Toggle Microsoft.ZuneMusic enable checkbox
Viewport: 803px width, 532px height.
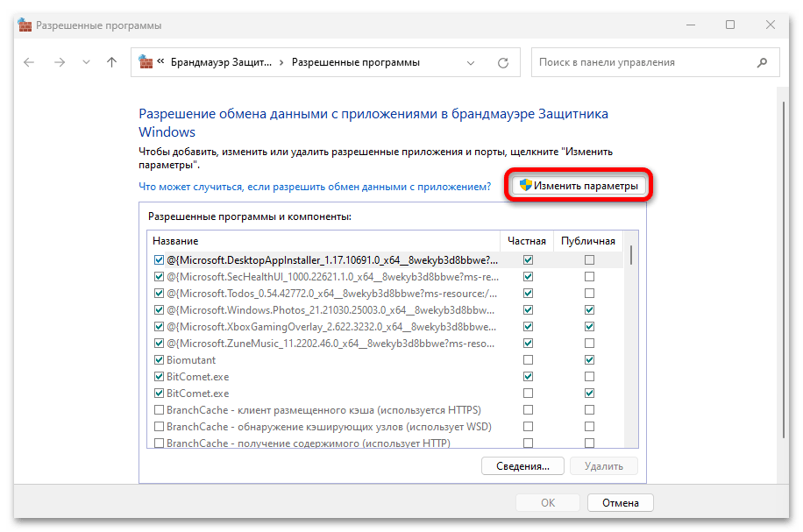[159, 343]
